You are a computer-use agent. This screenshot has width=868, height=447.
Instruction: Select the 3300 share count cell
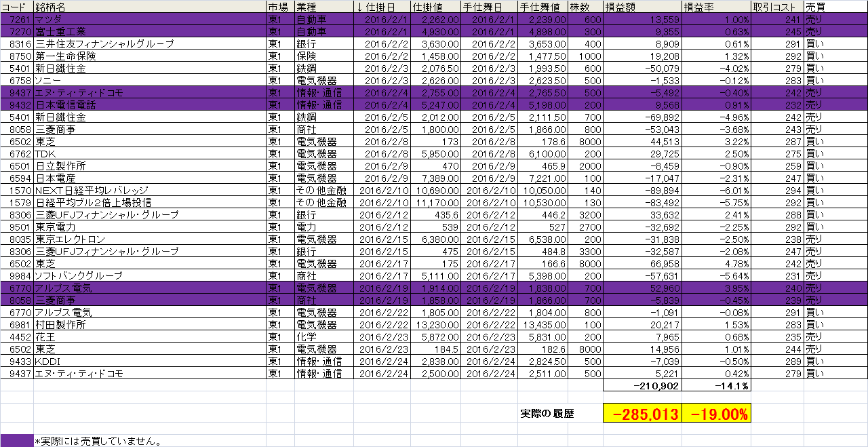point(585,251)
